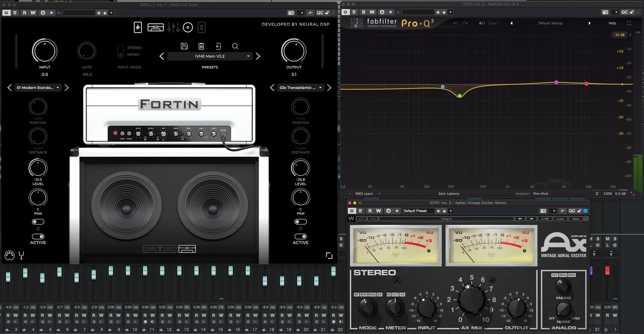Open Aphex Setup A preset field
Screen dimensions: 644x334
446,219
